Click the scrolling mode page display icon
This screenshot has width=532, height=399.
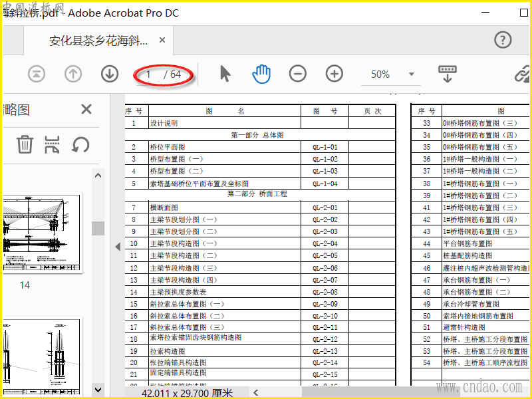(x=447, y=74)
